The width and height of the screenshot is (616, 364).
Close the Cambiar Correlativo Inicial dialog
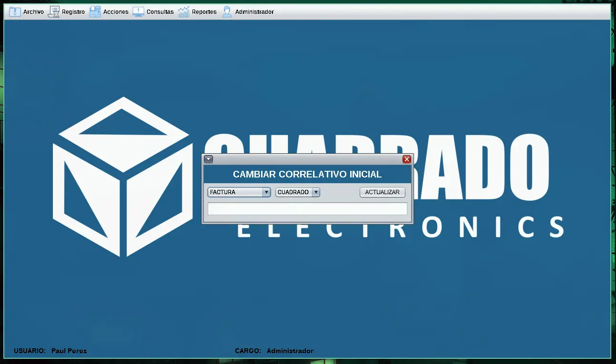click(407, 159)
